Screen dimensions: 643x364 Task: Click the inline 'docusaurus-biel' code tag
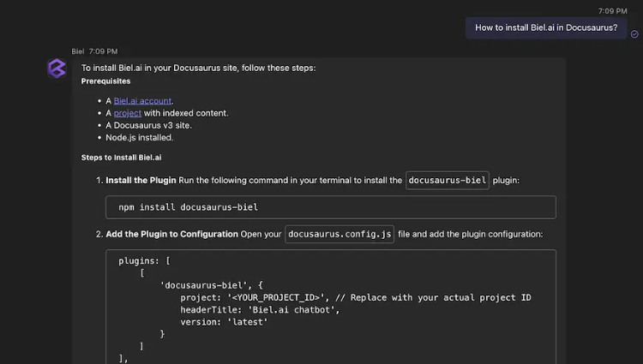point(447,181)
